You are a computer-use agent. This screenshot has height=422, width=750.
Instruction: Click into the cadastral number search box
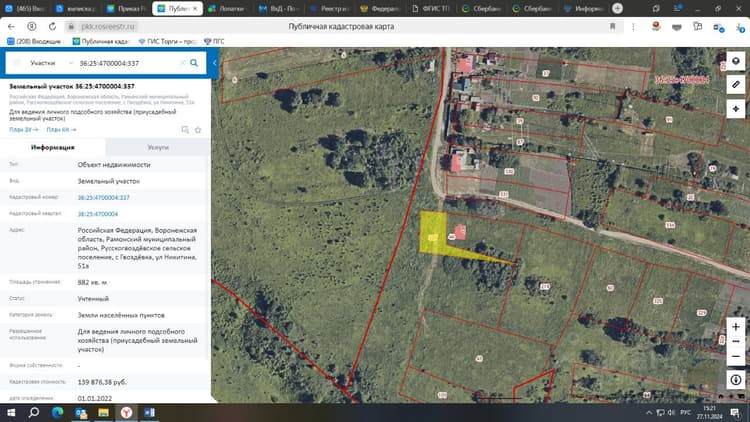(128, 63)
